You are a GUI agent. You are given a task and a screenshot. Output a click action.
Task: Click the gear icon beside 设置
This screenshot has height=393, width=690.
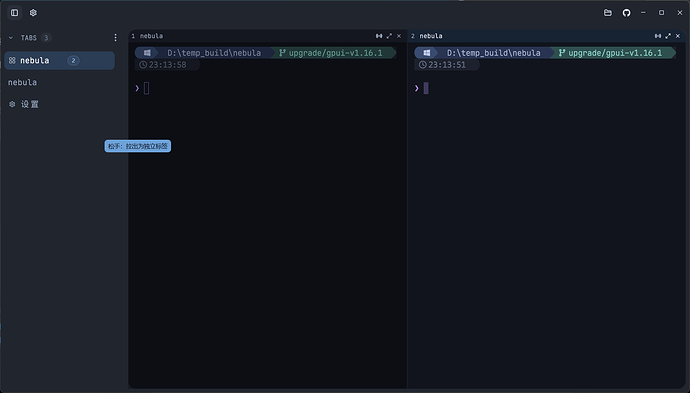pyautogui.click(x=12, y=104)
